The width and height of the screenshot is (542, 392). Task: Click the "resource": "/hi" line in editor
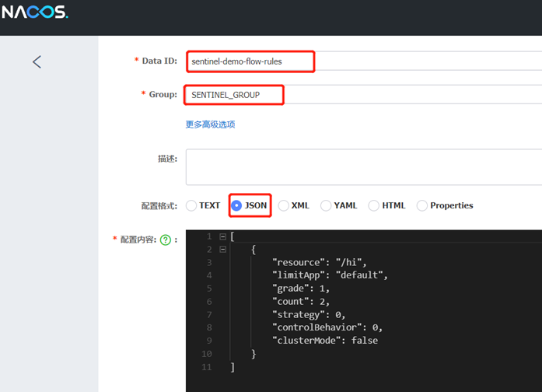point(320,262)
